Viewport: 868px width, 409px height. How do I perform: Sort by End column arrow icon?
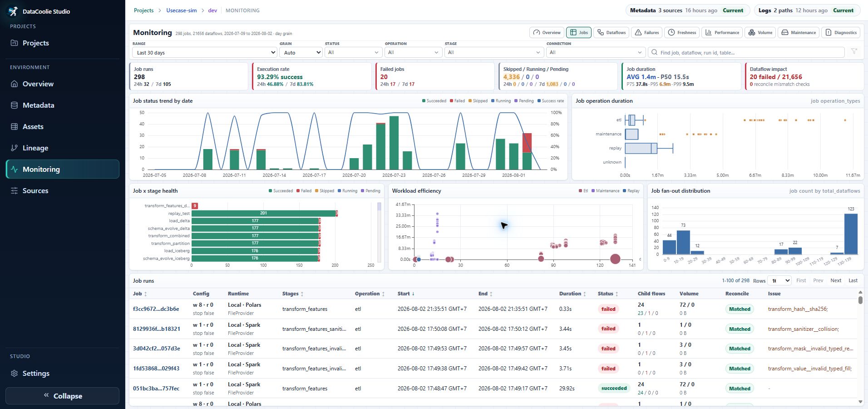click(491, 294)
